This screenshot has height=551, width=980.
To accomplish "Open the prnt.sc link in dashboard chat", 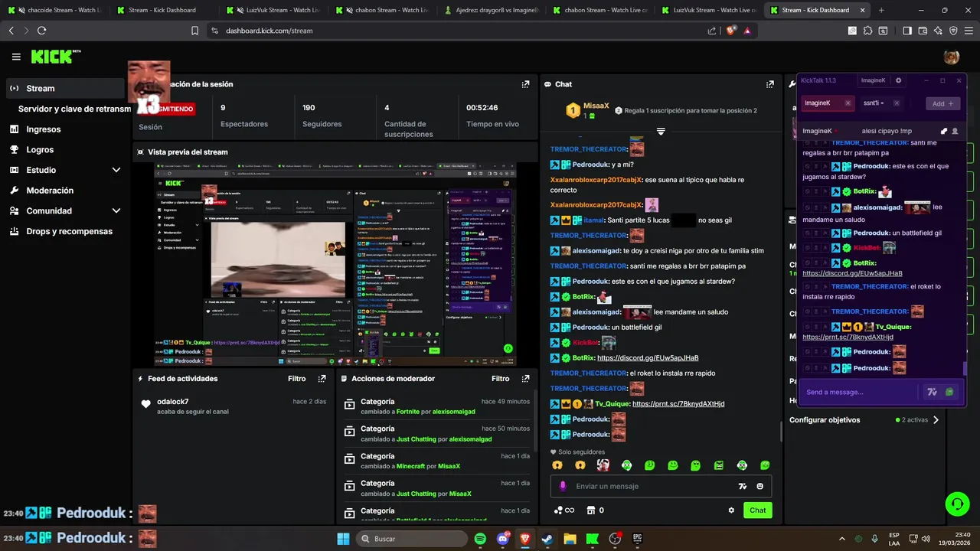I will (678, 403).
